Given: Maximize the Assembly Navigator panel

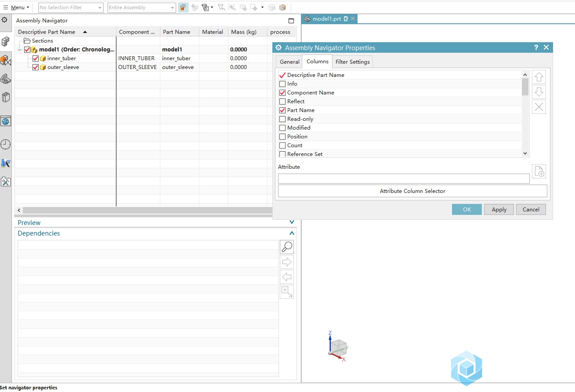Looking at the screenshot, I should tap(291, 21).
